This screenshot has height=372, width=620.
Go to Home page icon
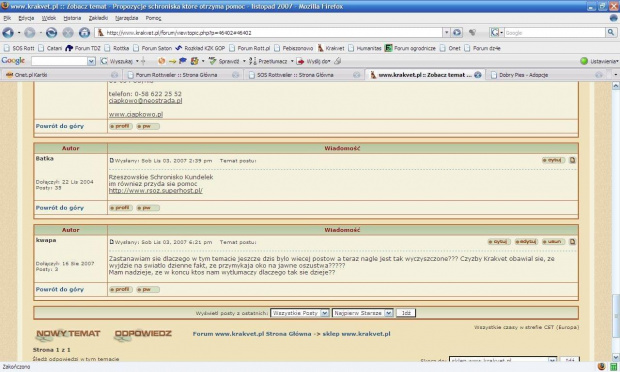point(84,33)
